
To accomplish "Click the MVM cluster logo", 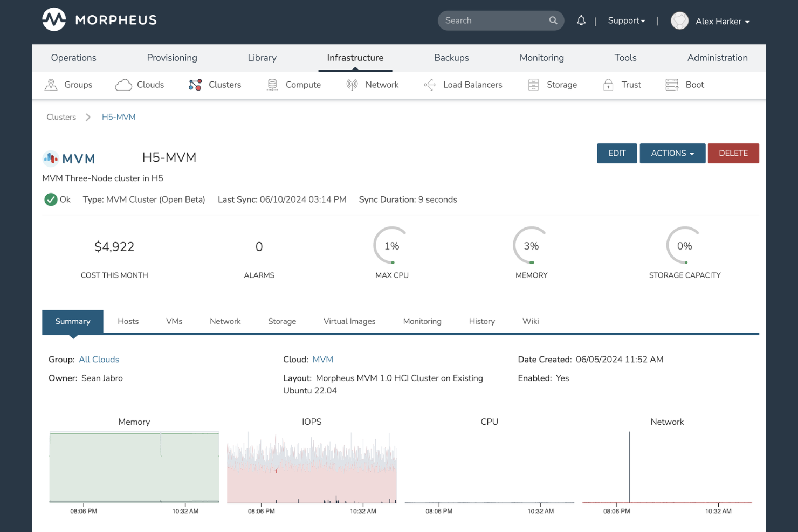I will [69, 158].
